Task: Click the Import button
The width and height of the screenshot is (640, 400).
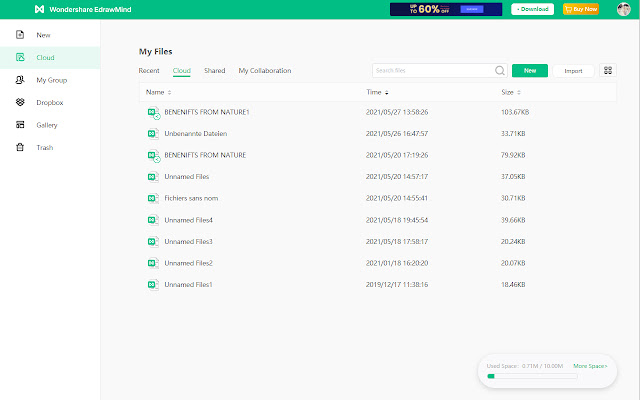Action: pos(573,71)
